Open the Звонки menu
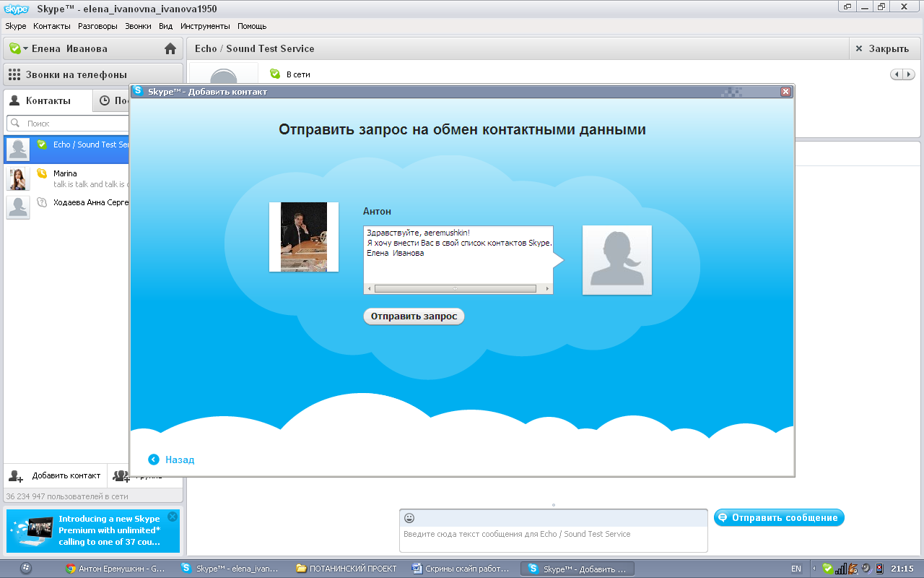 138,26
